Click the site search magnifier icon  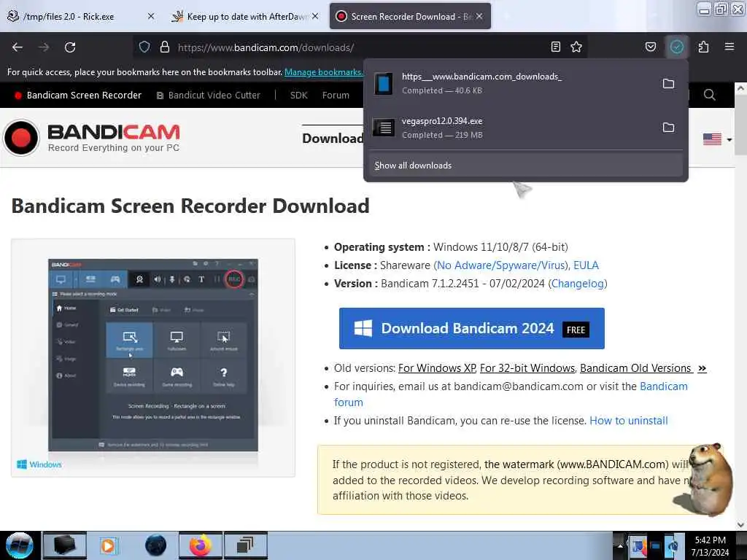[x=709, y=95]
